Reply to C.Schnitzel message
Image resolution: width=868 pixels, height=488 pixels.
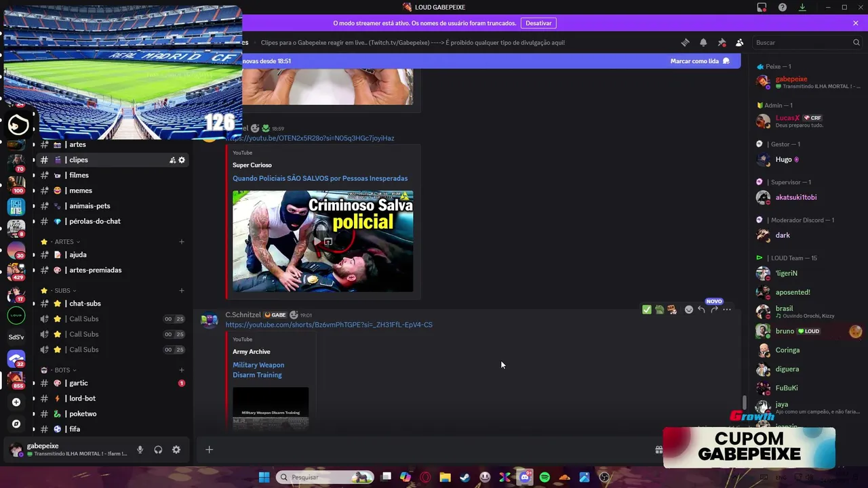pyautogui.click(x=702, y=310)
